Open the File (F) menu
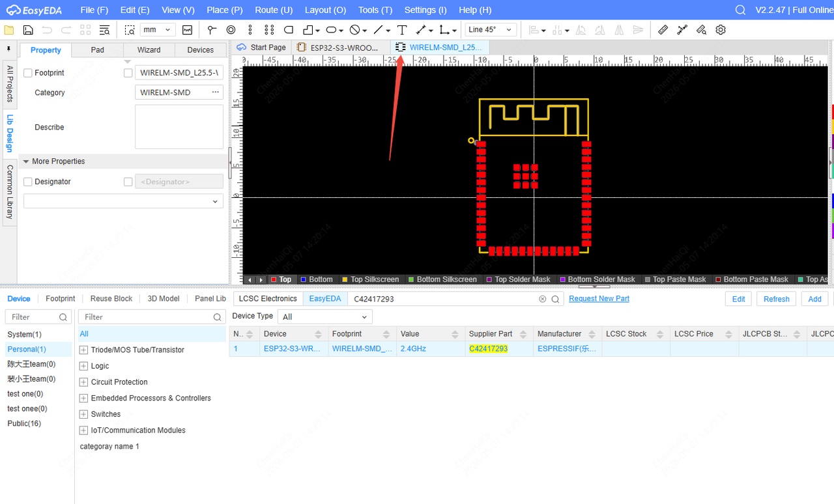834x504 pixels. click(x=94, y=10)
